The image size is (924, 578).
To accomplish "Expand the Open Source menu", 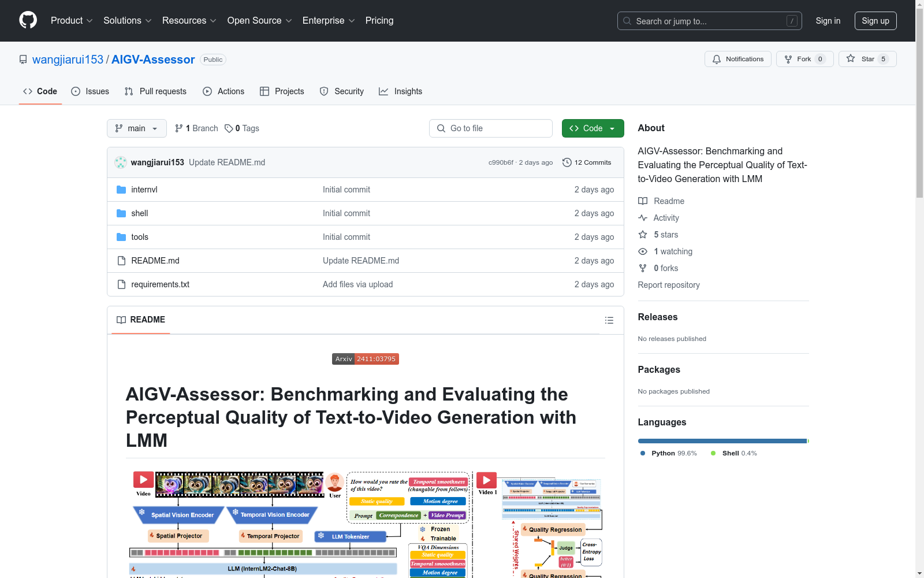I will (x=260, y=20).
